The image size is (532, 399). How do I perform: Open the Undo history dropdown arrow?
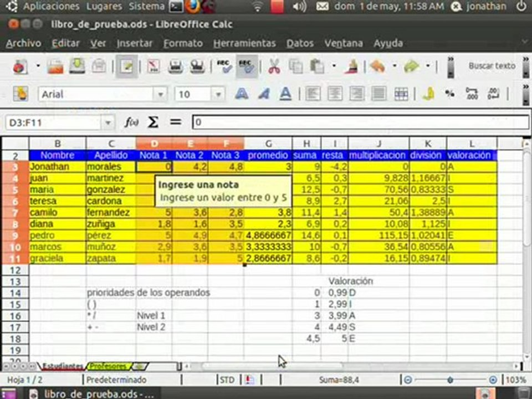click(394, 66)
